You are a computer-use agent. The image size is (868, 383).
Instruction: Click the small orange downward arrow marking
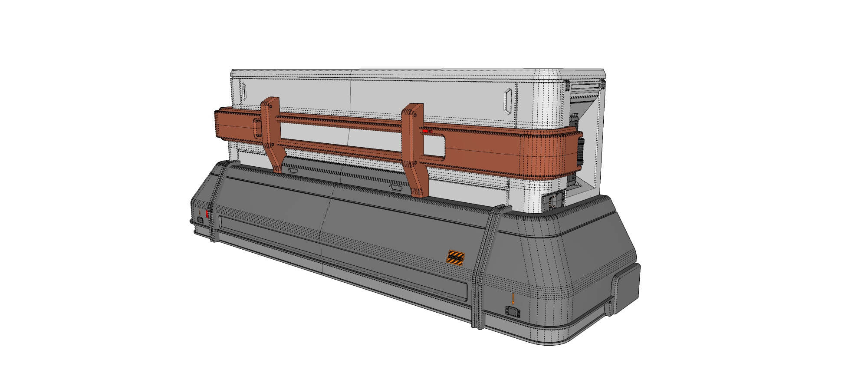pos(513,298)
